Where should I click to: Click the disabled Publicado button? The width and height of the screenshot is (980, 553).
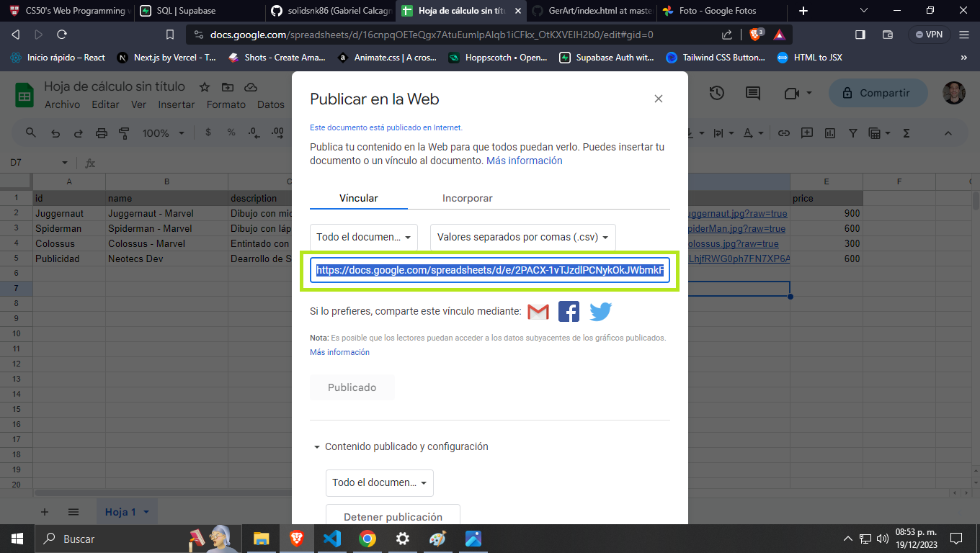coord(352,387)
